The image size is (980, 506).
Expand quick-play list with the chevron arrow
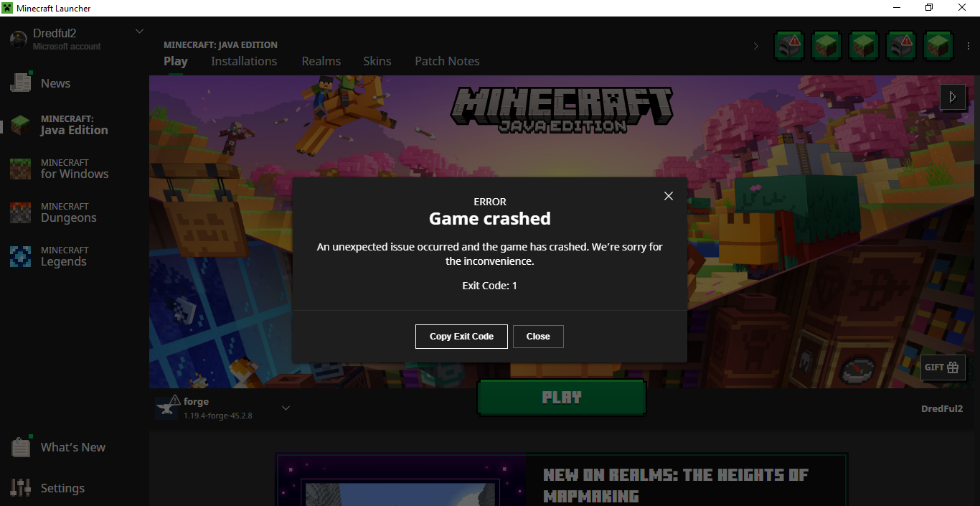click(755, 46)
